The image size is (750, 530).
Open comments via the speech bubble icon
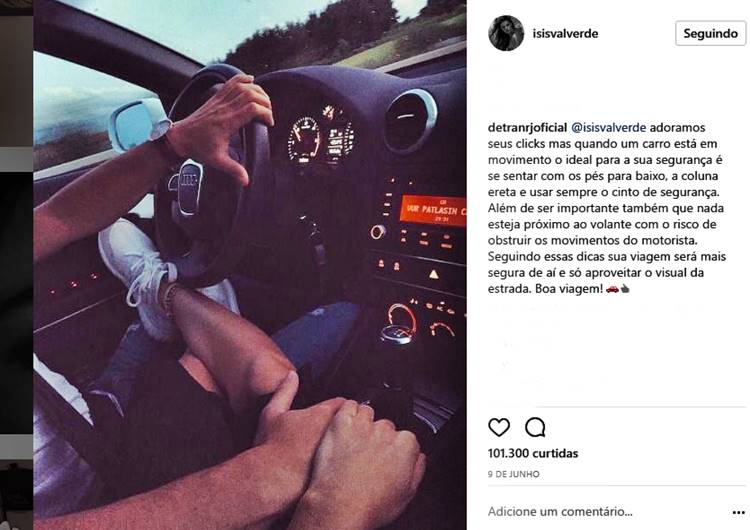pyautogui.click(x=535, y=427)
